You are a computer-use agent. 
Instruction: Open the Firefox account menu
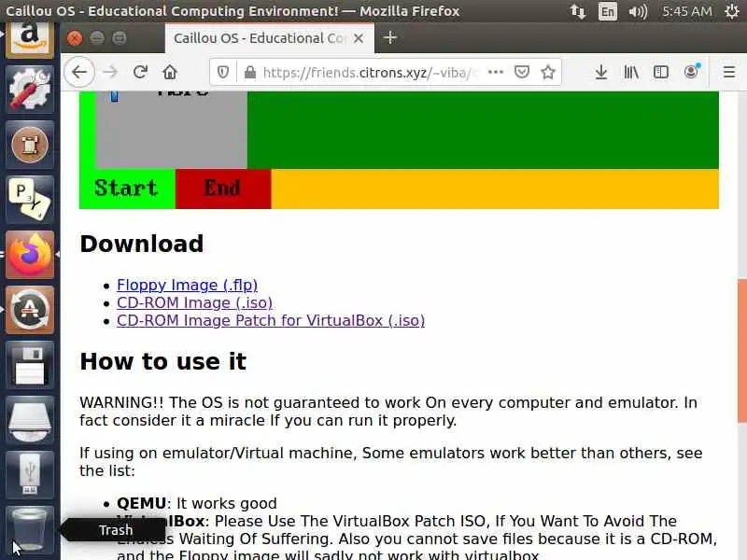tap(691, 72)
